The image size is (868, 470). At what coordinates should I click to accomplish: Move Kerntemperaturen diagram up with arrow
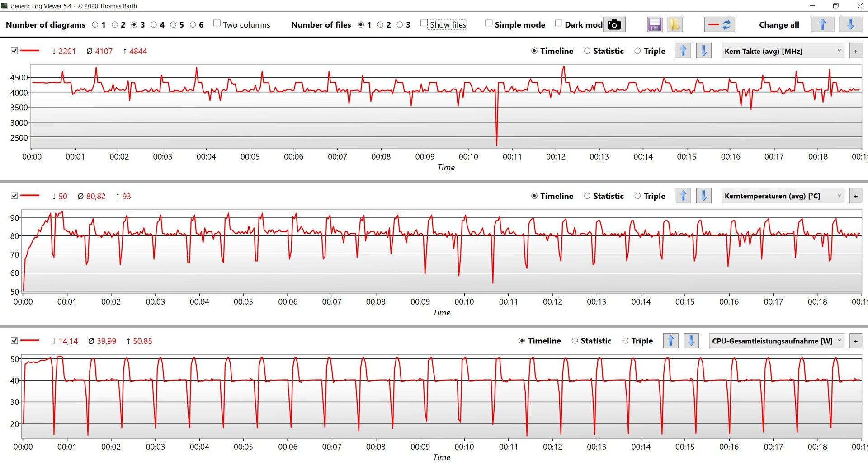[683, 196]
